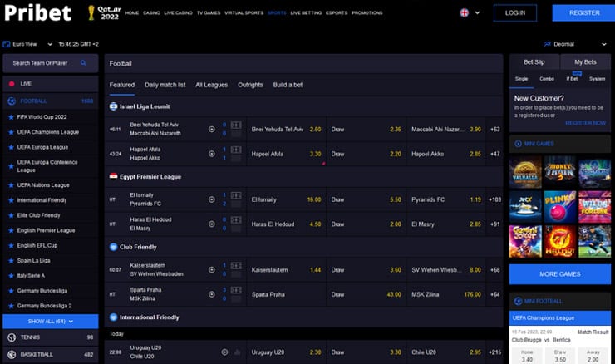Click the Mini Football section icon
The width and height of the screenshot is (615, 364).
tap(518, 301)
